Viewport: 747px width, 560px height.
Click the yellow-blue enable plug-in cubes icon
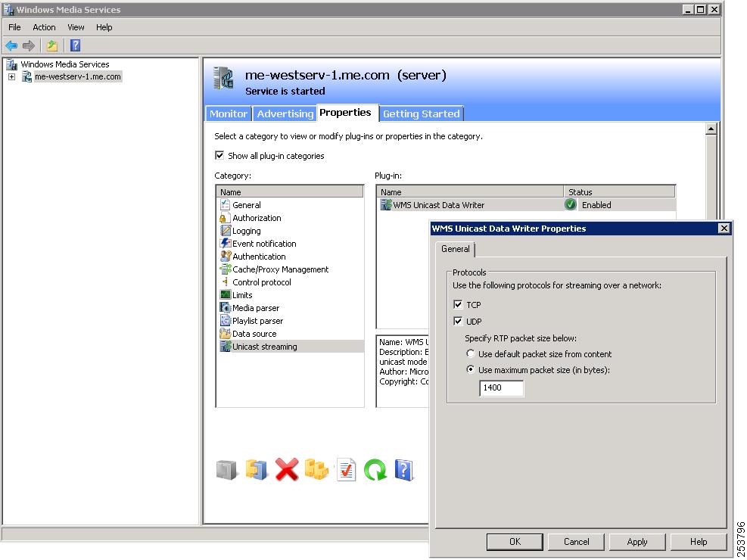tap(257, 470)
